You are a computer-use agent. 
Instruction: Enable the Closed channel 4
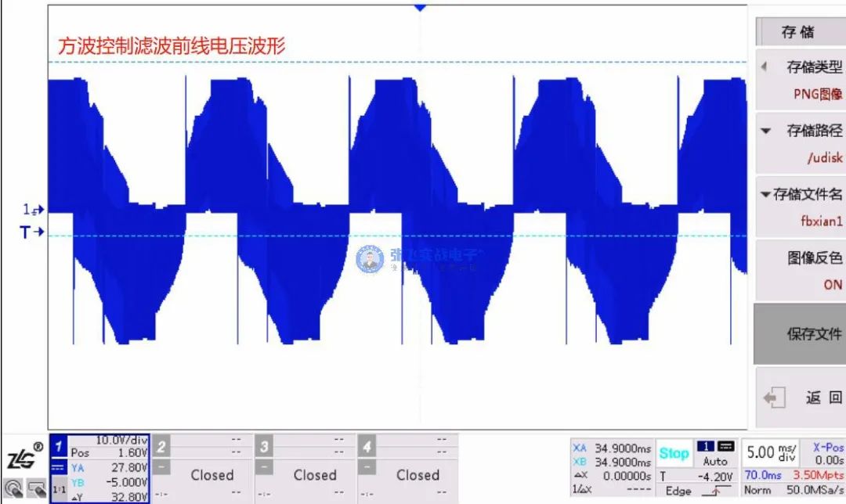[x=418, y=475]
